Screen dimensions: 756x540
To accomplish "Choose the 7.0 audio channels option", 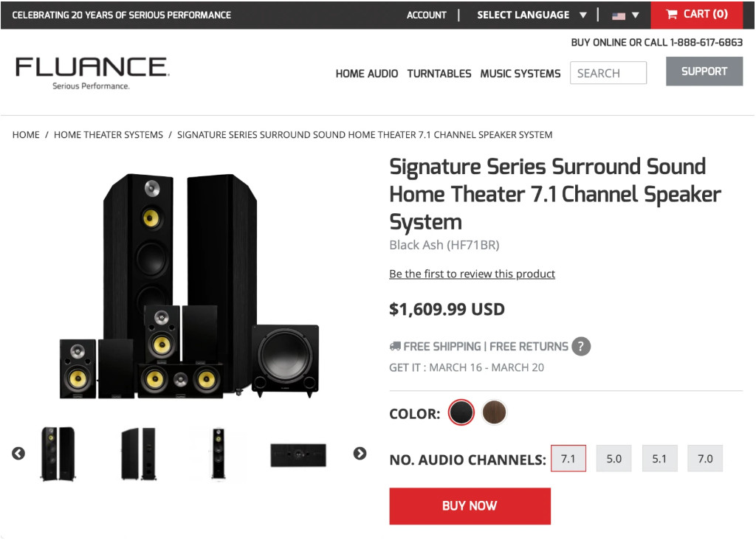I will [x=705, y=459].
